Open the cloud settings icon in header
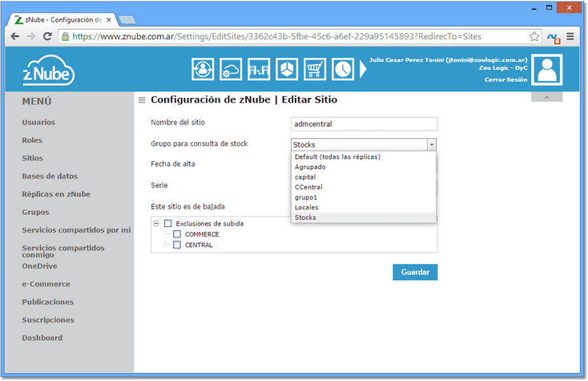588x381 pixels. [x=231, y=69]
